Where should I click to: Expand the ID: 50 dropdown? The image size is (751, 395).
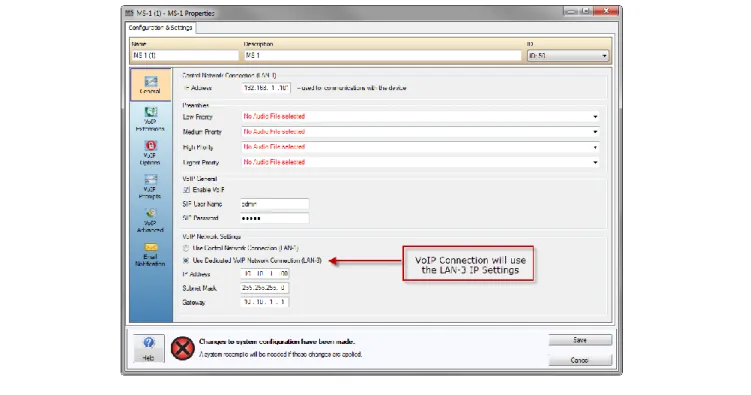[x=568, y=56]
